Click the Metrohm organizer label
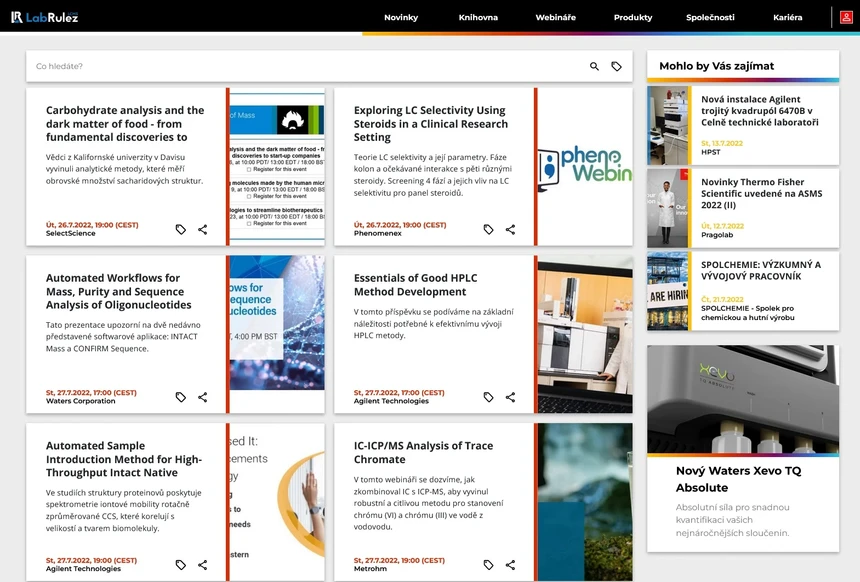Screen dimensions: 860x582 coord(370,569)
